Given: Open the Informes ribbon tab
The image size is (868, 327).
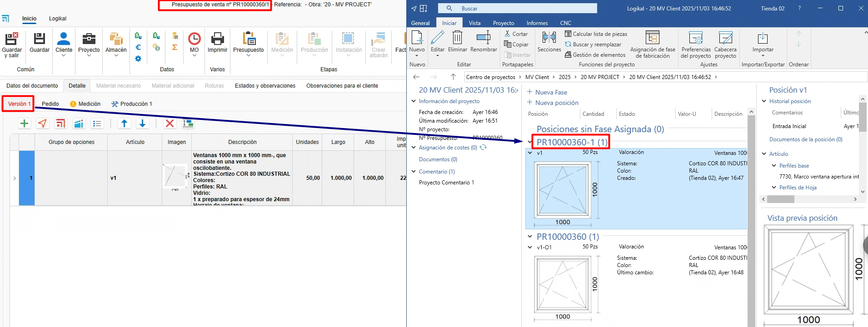Looking at the screenshot, I should pos(537,23).
